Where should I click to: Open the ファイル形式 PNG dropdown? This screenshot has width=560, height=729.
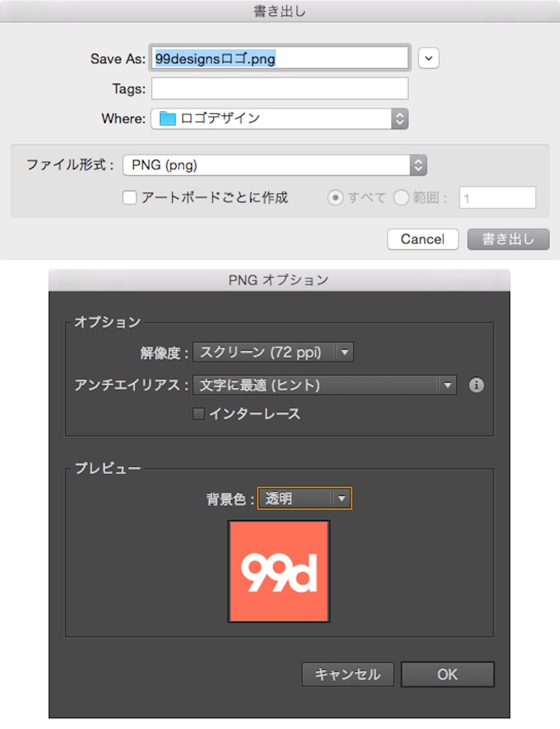(275, 165)
